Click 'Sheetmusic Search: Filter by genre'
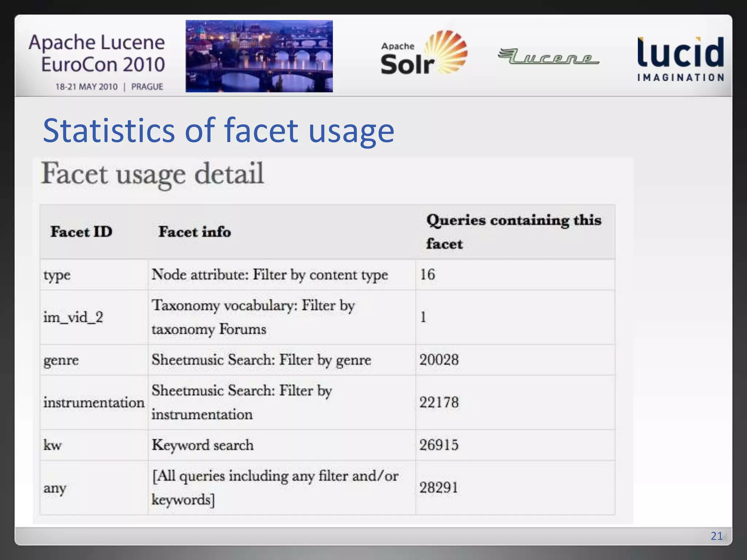Viewport: 747px width, 560px height. (x=261, y=360)
